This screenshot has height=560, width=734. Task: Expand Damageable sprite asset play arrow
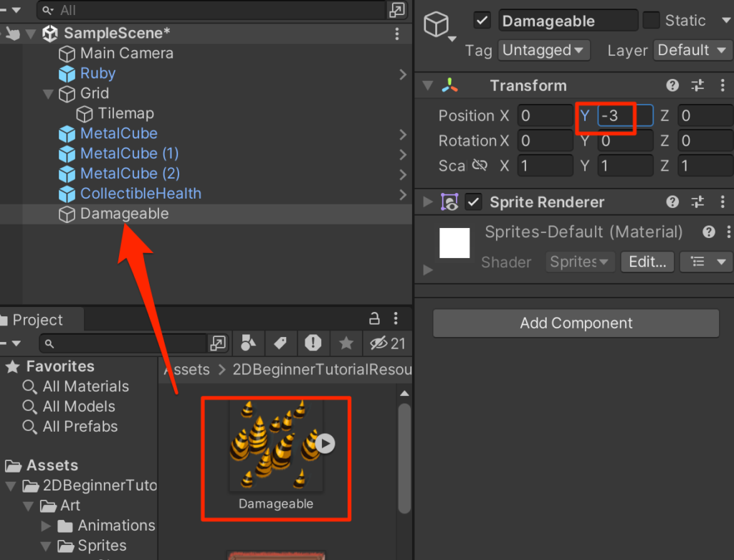point(325,443)
